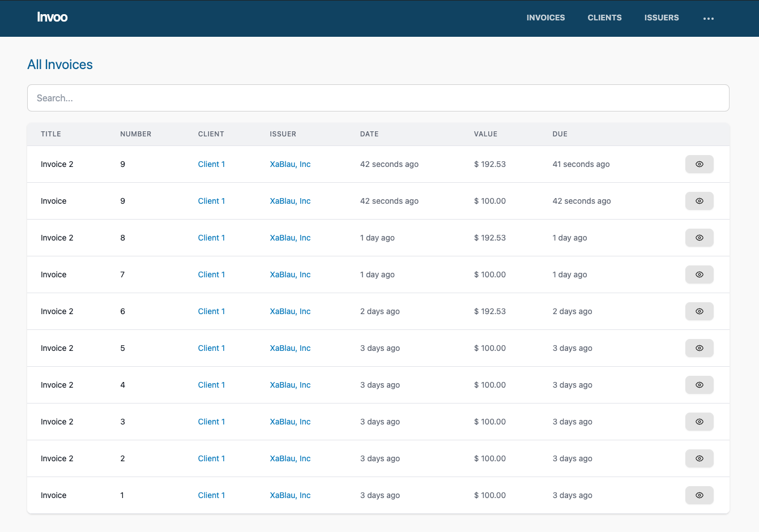View invoice number 8 using its eye icon
Screen dimensions: 759x532
click(699, 238)
